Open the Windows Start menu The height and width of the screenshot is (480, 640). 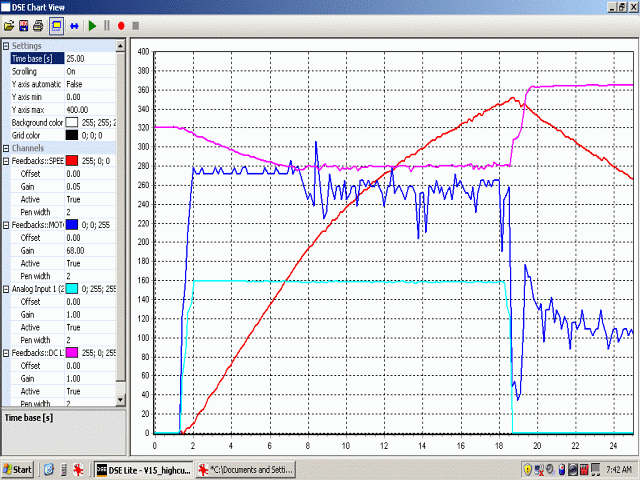tap(18, 469)
